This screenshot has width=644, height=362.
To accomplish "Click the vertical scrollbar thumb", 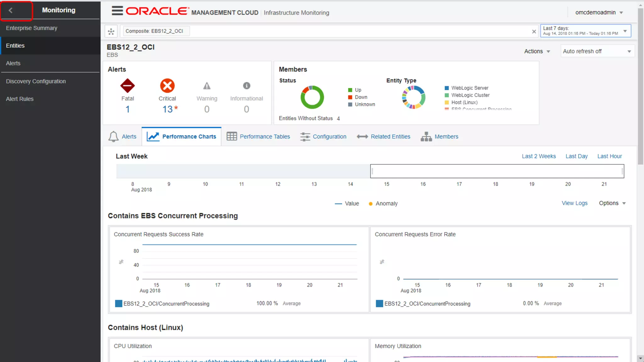I will click(x=641, y=86).
